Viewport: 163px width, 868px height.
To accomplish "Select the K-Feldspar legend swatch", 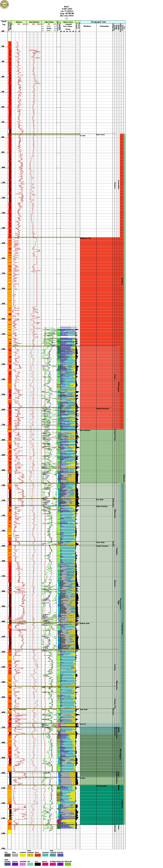I will 53,864.
